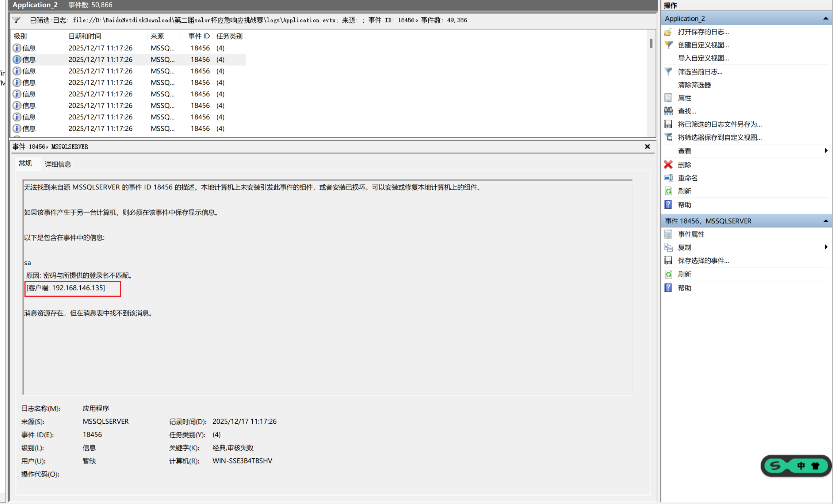Collapse the event 18456 actions section
The width and height of the screenshot is (833, 504).
(825, 221)
